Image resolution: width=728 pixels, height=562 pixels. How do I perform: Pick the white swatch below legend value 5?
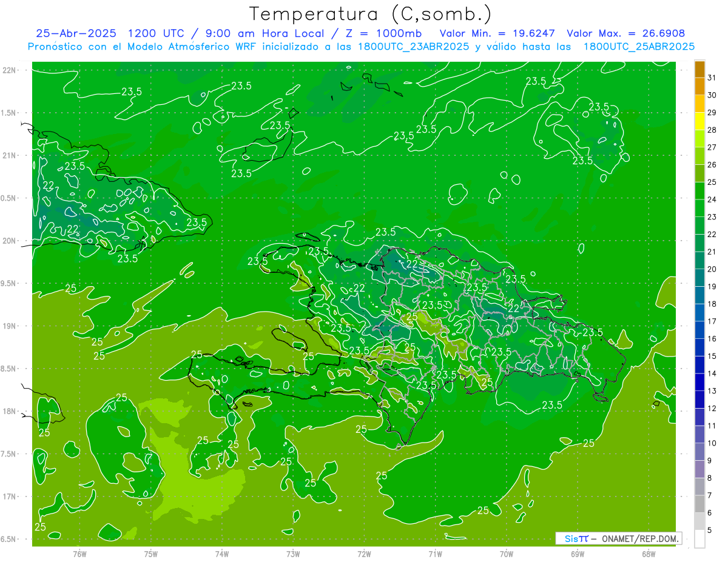[x=699, y=539]
